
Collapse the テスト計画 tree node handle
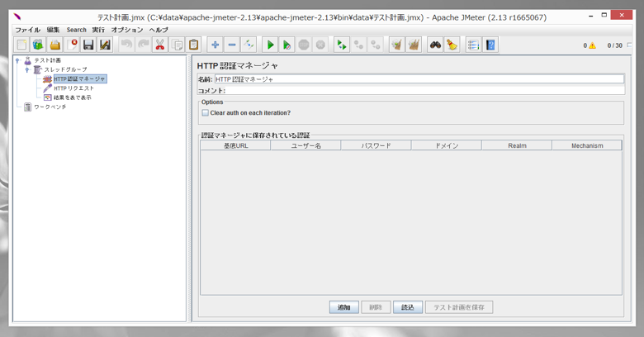[17, 60]
